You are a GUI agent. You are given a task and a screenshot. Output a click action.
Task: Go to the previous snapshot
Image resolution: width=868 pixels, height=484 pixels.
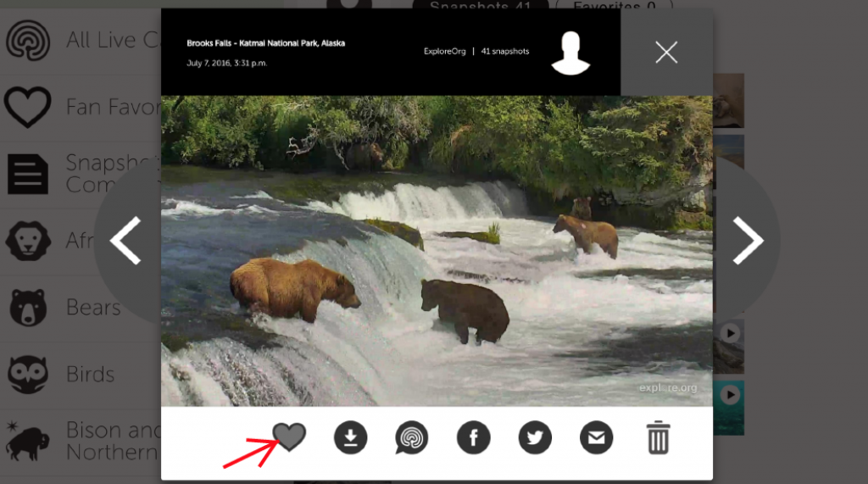[x=126, y=242]
